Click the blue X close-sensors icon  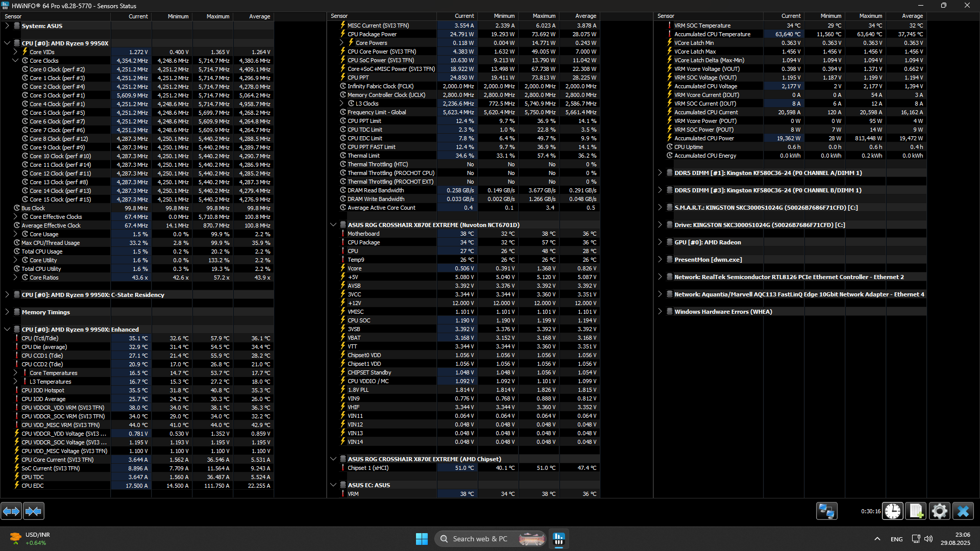coord(963,511)
